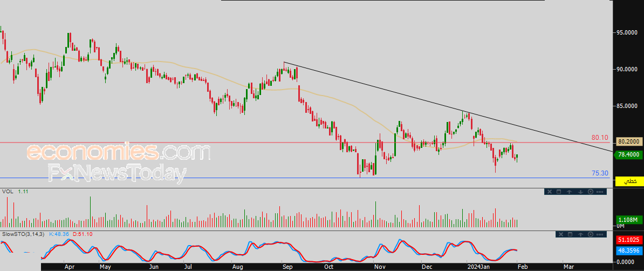This screenshot has width=644, height=271.
Task: Click the D:51.10 stochastic value
Action: coord(83,234)
